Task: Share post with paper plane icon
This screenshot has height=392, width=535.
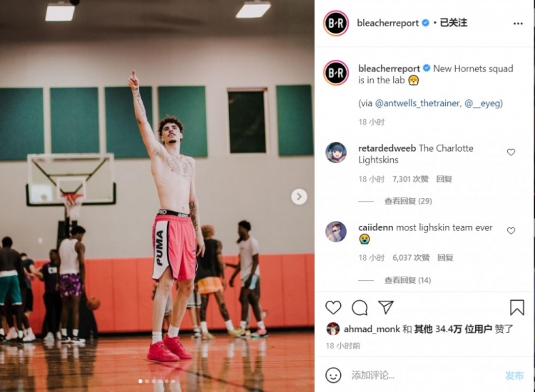Action: click(386, 307)
